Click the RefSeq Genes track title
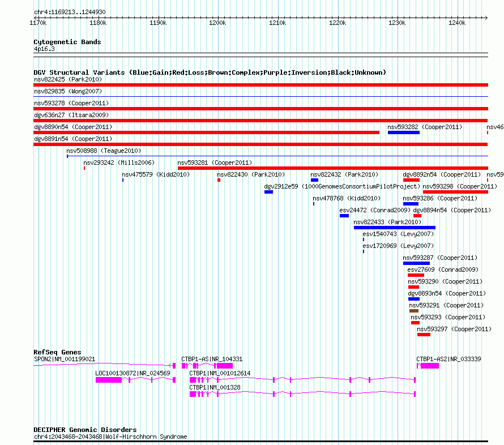Viewport: 504px width, 445px height. pos(57,352)
